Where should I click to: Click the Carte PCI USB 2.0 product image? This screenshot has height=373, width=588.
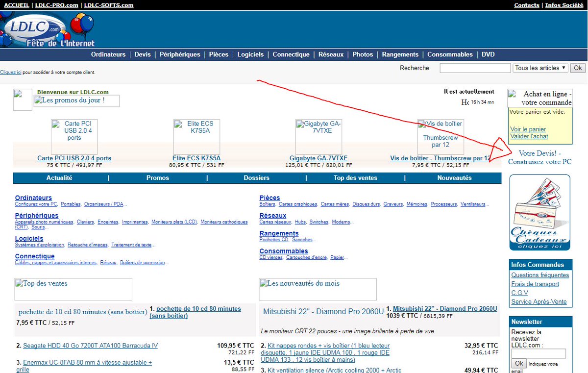pyautogui.click(x=74, y=137)
